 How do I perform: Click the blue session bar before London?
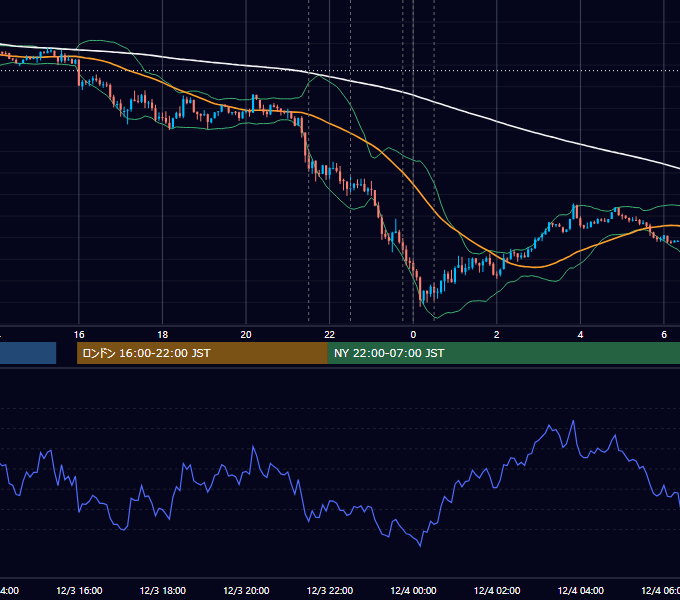tap(28, 353)
